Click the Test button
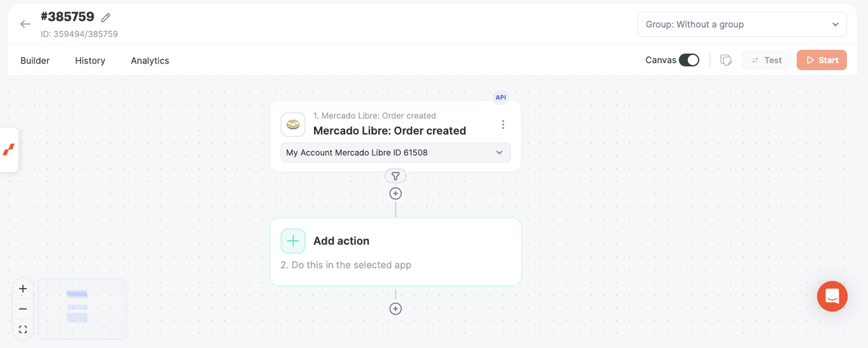 click(766, 60)
